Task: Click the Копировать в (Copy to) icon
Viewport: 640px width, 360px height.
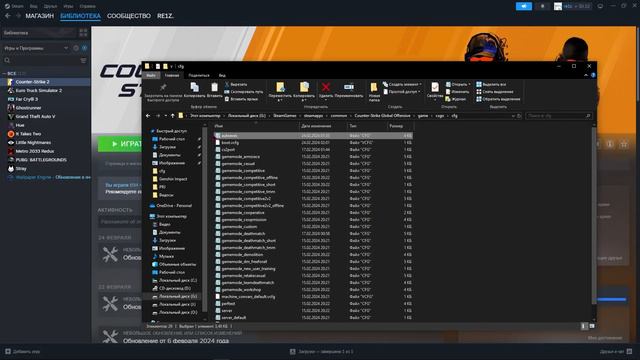Action: [304, 87]
